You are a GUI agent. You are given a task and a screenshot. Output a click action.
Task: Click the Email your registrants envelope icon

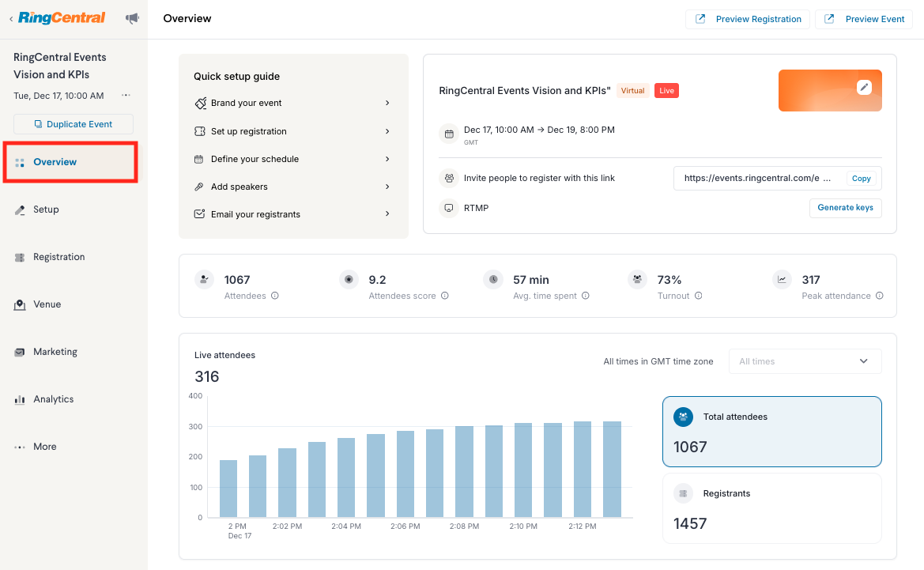[x=200, y=214]
